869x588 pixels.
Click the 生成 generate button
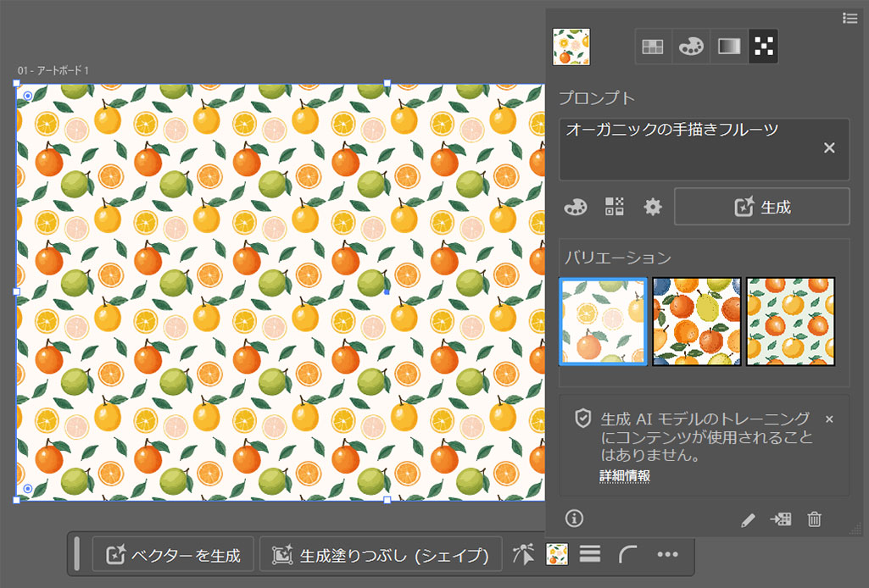(x=761, y=207)
